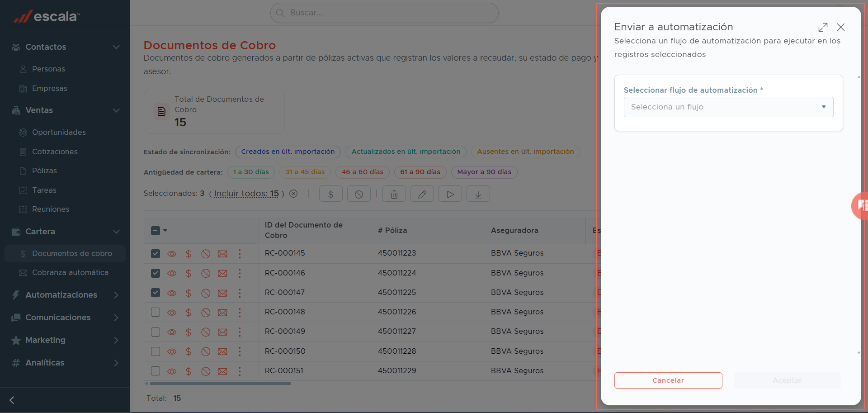Open Oportunidades in the sidebar
This screenshot has height=413, width=868.
click(x=59, y=133)
